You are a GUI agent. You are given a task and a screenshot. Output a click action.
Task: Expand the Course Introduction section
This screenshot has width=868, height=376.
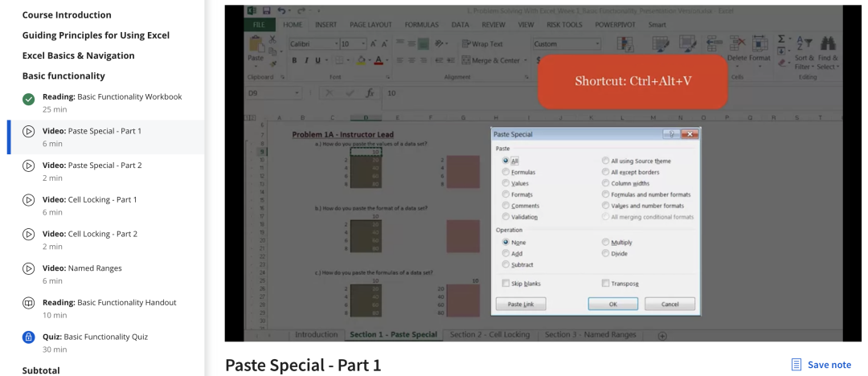point(67,15)
